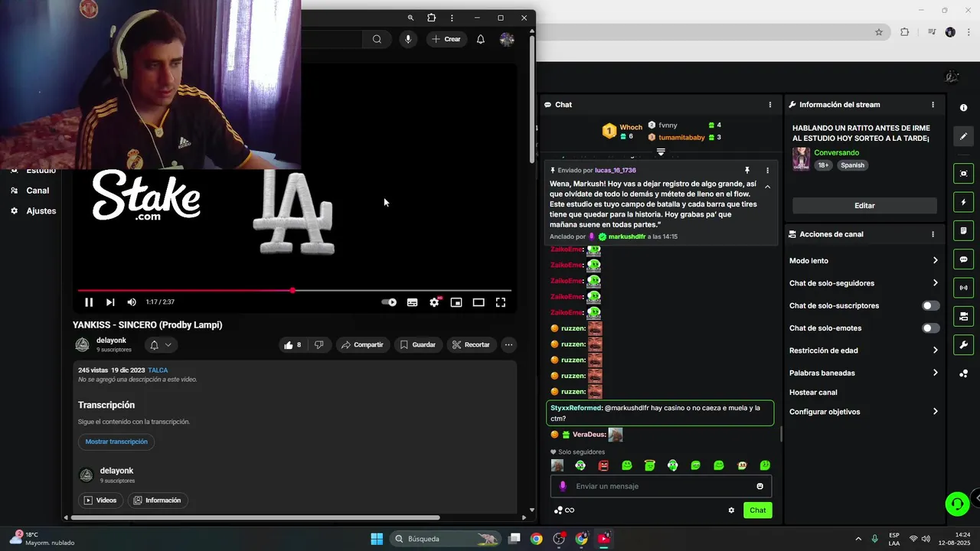Screen dimensions: 980x551
Task: Open Chat panel three-dot menu
Action: point(770,105)
